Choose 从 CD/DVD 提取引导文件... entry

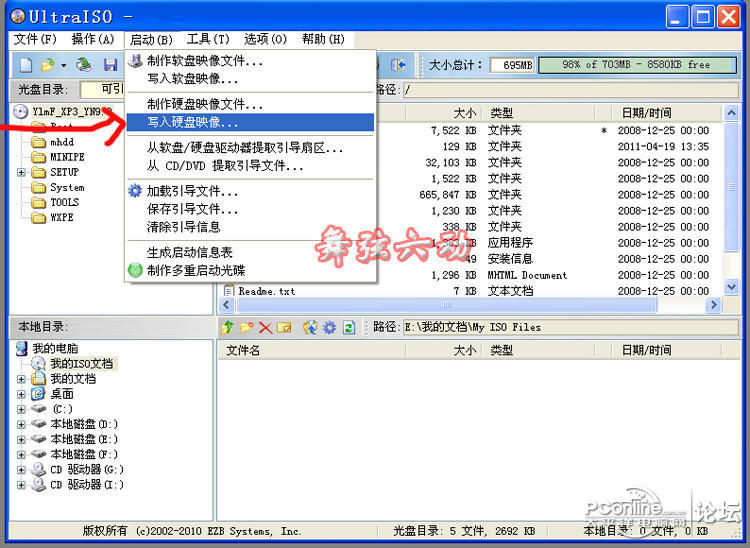click(250, 166)
